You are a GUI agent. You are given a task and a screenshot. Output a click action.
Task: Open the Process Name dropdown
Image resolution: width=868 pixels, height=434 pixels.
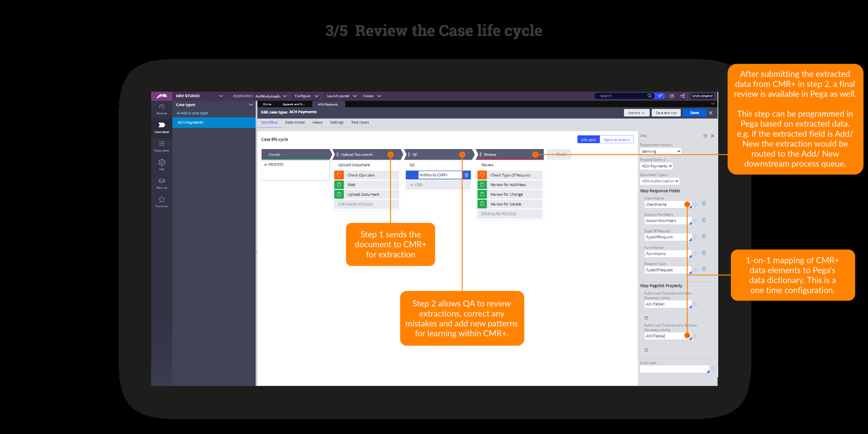(x=656, y=166)
